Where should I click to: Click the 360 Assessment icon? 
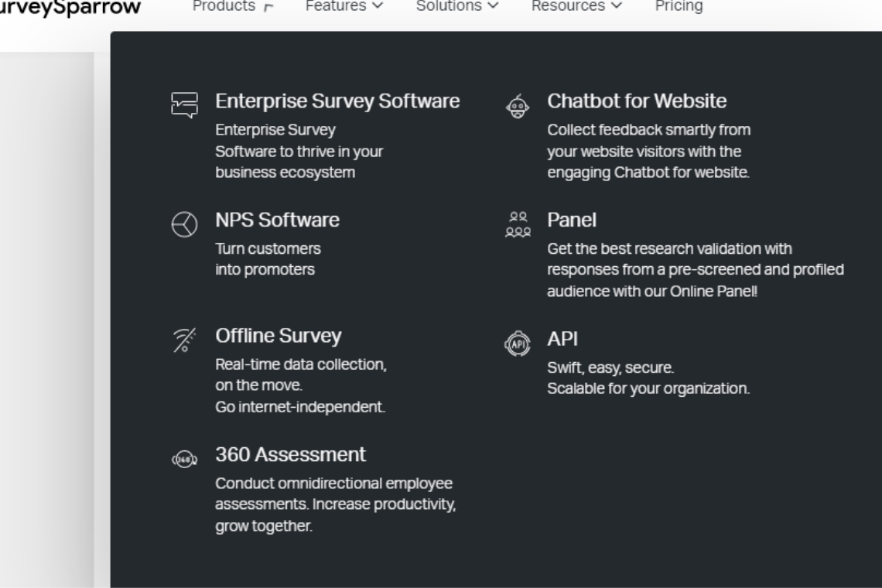click(x=184, y=459)
